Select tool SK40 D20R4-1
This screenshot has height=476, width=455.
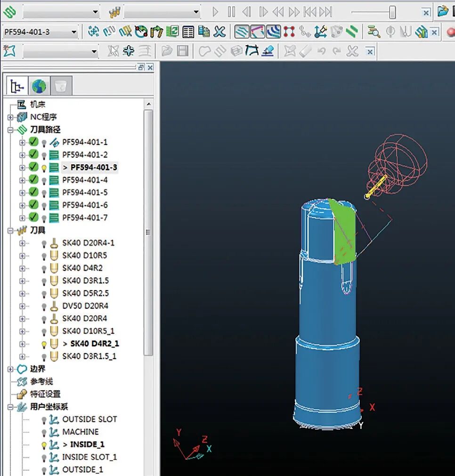pyautogui.click(x=88, y=243)
